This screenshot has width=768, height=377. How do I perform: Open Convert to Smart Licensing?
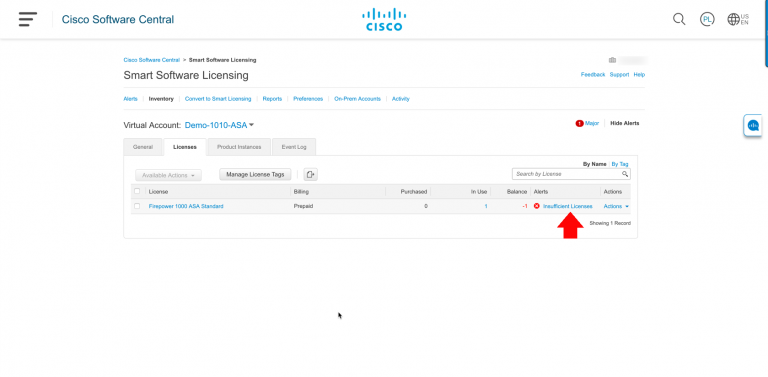coord(218,98)
